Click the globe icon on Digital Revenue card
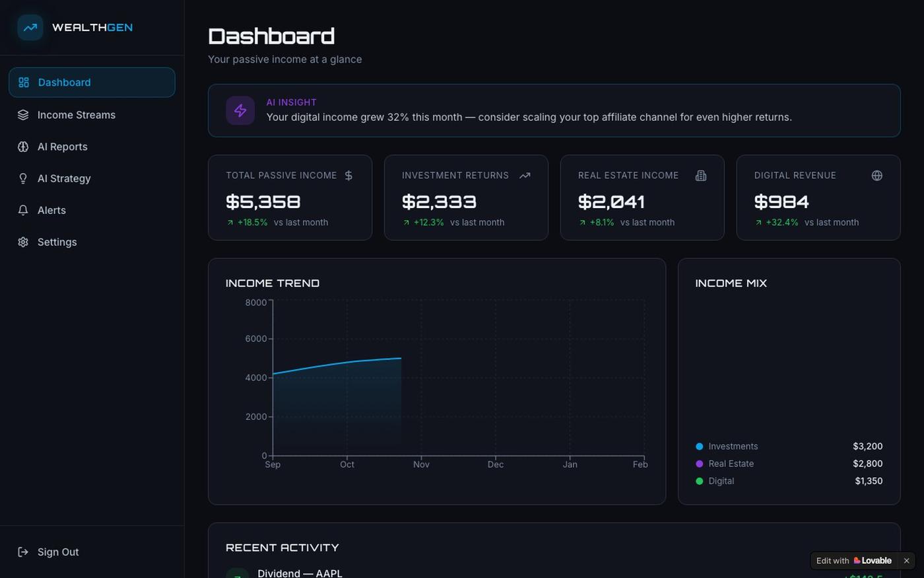Viewport: 924px width, 578px height. tap(877, 175)
